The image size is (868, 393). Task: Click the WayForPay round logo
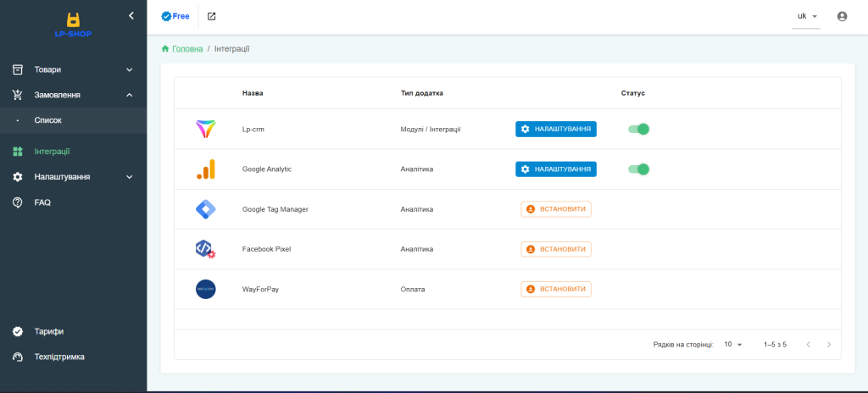[x=205, y=289]
